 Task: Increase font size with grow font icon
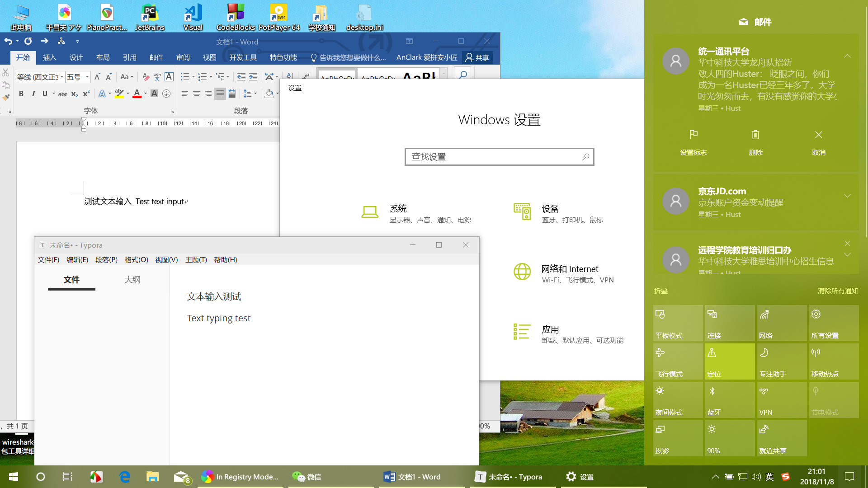(97, 77)
